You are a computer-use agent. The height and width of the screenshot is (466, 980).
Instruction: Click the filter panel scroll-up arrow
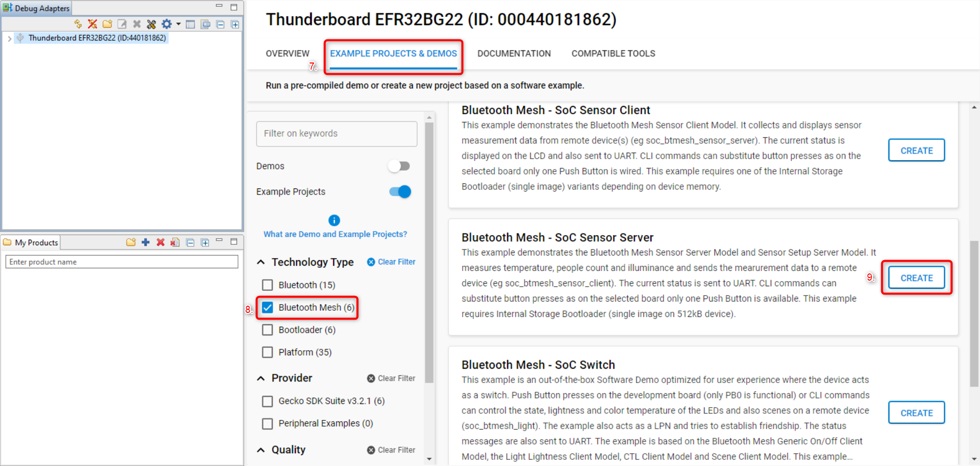[x=429, y=118]
